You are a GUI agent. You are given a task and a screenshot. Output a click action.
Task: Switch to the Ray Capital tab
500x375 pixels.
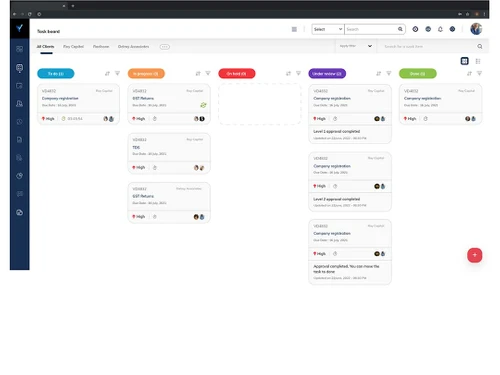click(x=73, y=47)
